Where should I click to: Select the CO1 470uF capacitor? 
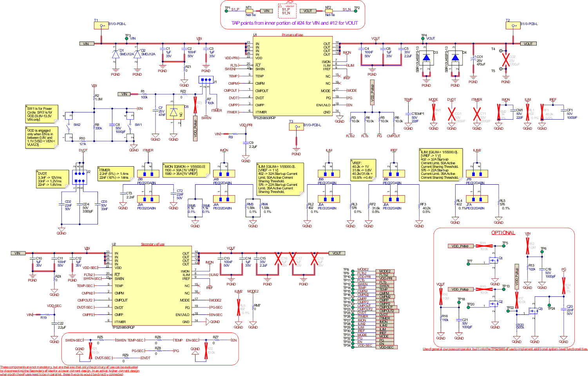(x=473, y=60)
